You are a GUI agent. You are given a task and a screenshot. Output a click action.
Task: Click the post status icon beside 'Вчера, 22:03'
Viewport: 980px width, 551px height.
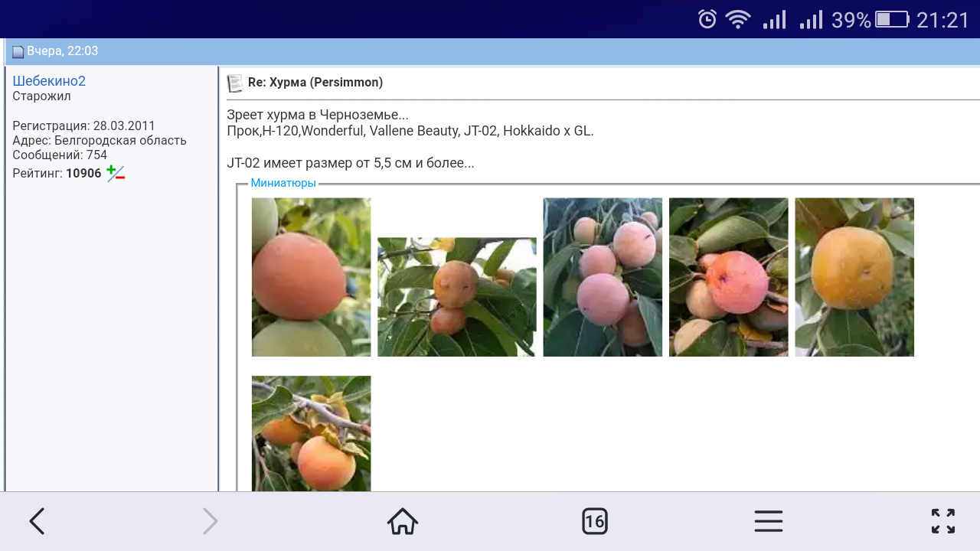pyautogui.click(x=18, y=52)
